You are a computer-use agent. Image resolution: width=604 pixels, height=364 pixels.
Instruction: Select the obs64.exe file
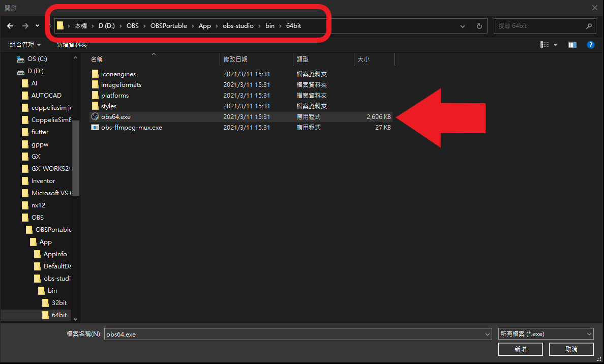[241, 117]
